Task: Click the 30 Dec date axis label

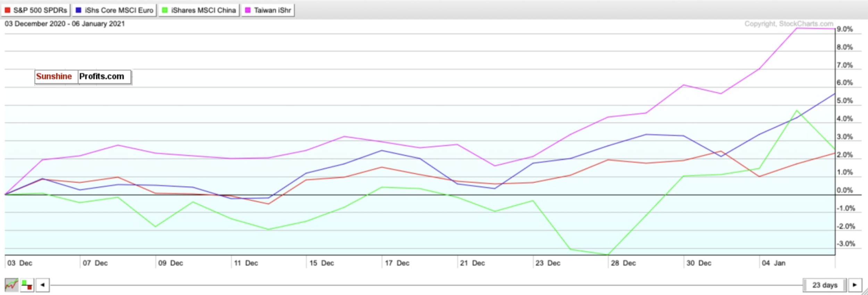Action: (x=699, y=263)
